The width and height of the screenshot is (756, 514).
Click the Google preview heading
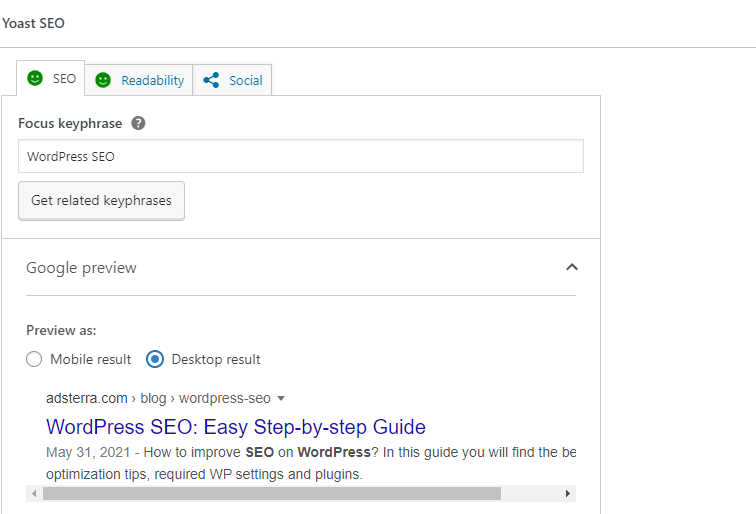coord(81,268)
